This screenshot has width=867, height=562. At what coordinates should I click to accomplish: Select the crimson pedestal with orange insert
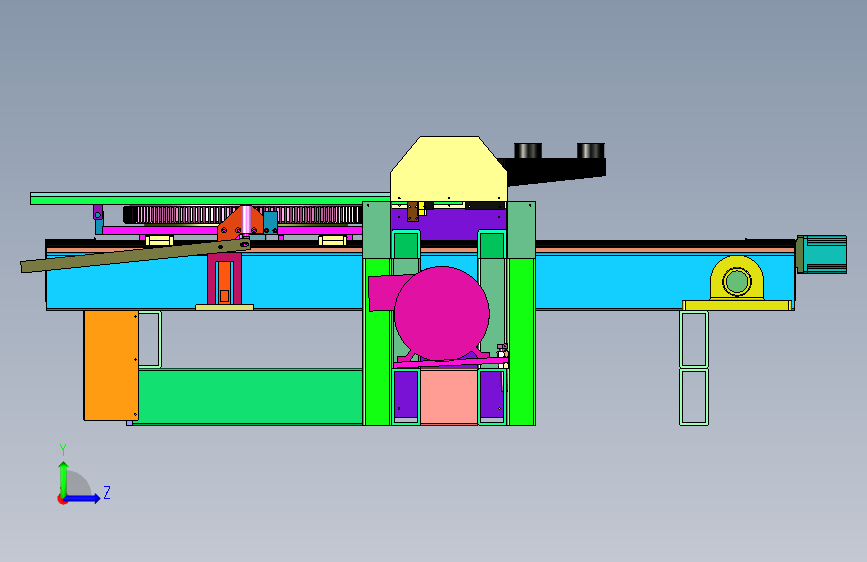coord(224,279)
